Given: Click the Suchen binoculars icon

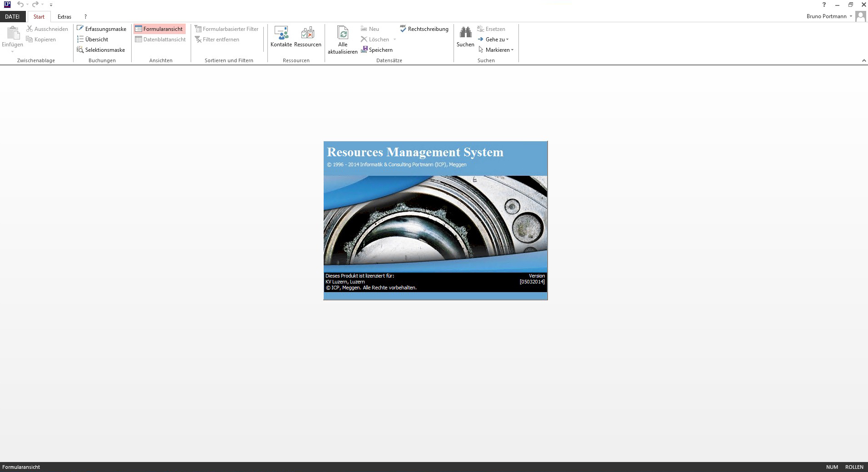Looking at the screenshot, I should [465, 33].
